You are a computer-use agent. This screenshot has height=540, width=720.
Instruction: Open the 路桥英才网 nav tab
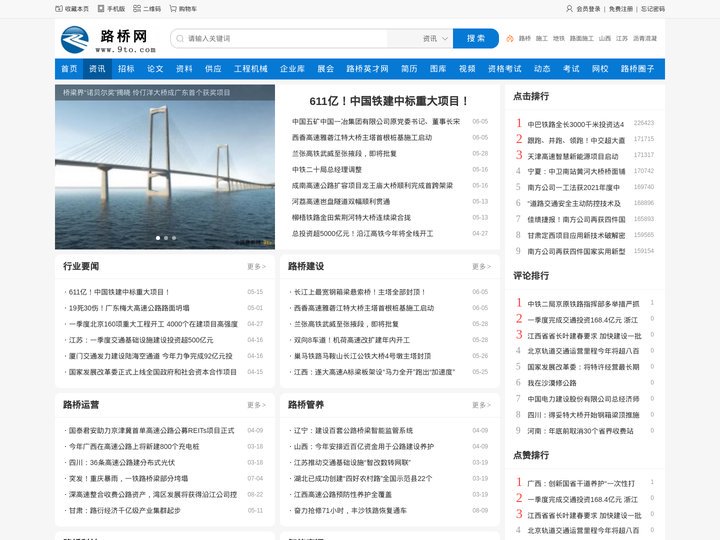(x=367, y=69)
